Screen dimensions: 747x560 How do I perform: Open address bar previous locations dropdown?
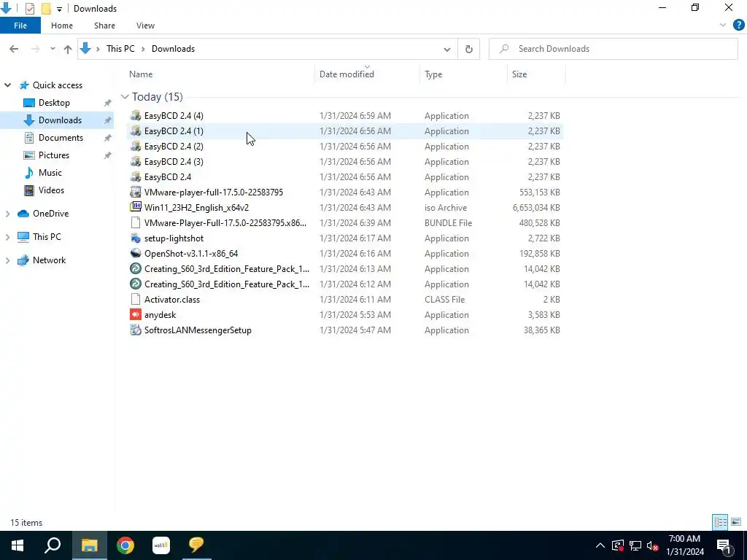[447, 49]
